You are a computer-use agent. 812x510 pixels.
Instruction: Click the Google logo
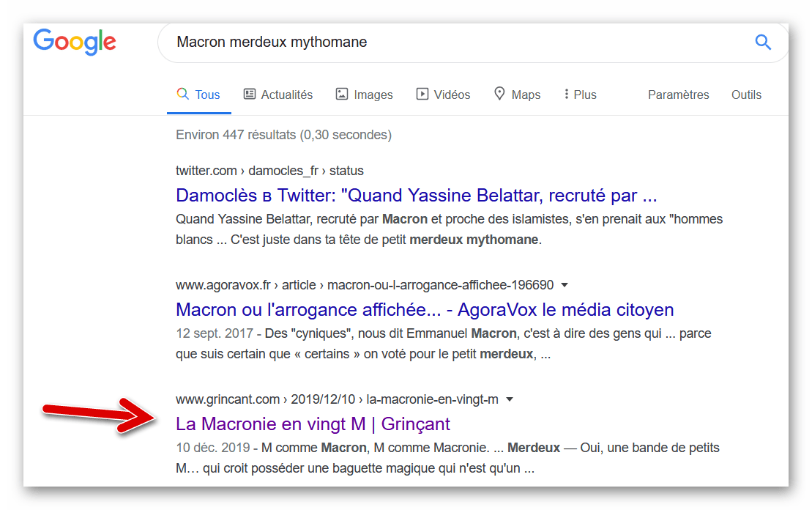(75, 42)
